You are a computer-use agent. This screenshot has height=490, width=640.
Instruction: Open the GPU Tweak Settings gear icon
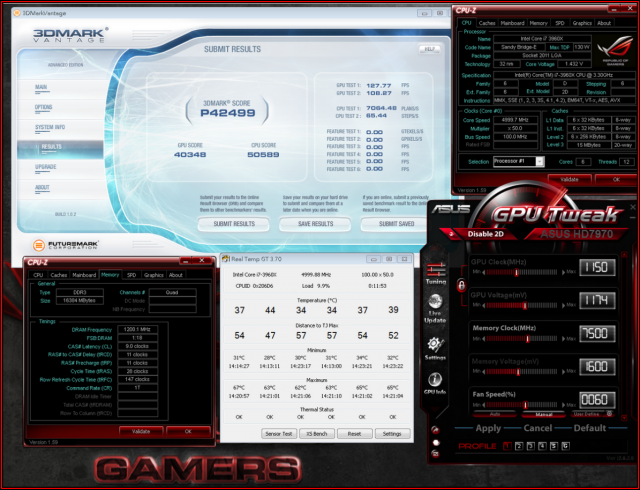(435, 349)
